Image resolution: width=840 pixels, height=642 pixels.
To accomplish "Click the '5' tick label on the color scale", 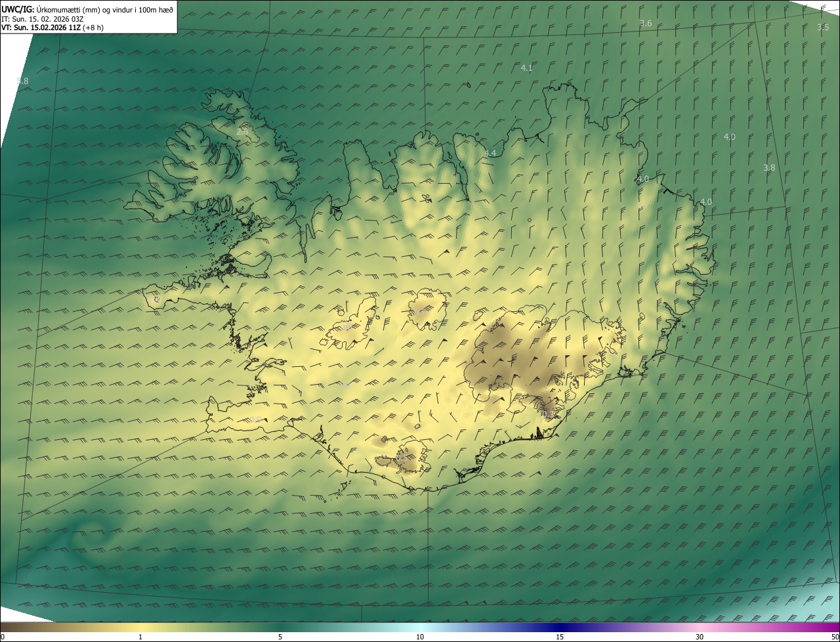I will coord(280,637).
